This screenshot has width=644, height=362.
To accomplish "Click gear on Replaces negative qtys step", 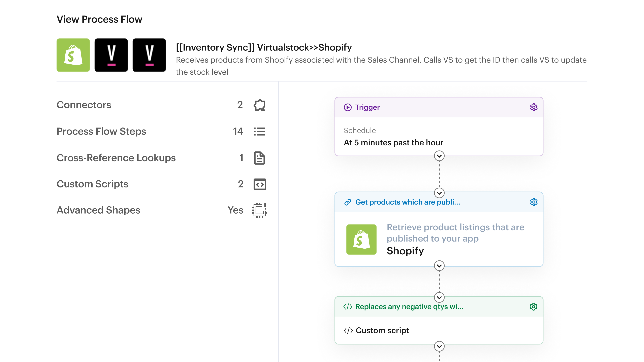I will coord(534,306).
